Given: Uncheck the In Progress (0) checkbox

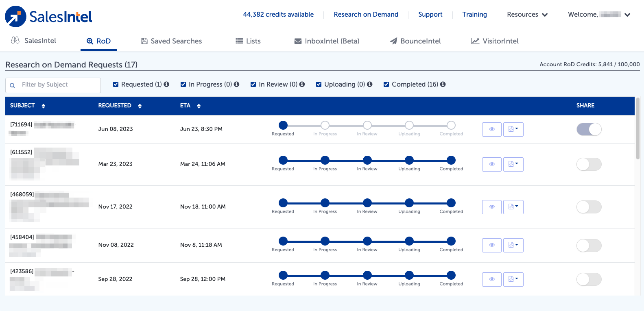Looking at the screenshot, I should tap(183, 85).
